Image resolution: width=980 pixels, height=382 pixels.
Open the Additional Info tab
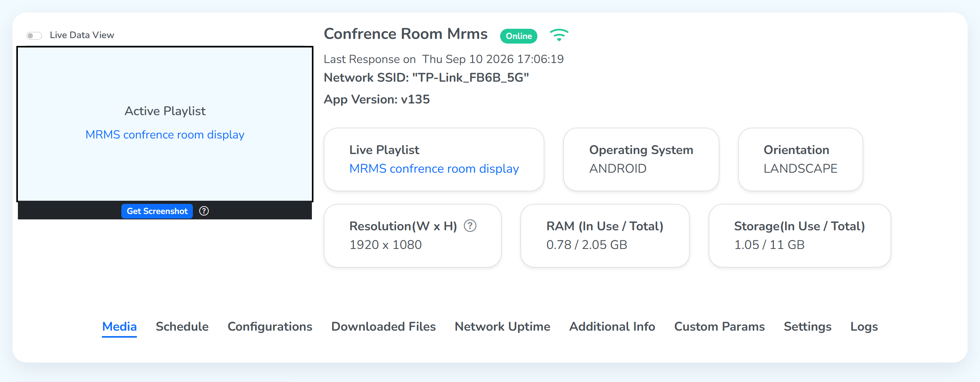[x=612, y=327]
